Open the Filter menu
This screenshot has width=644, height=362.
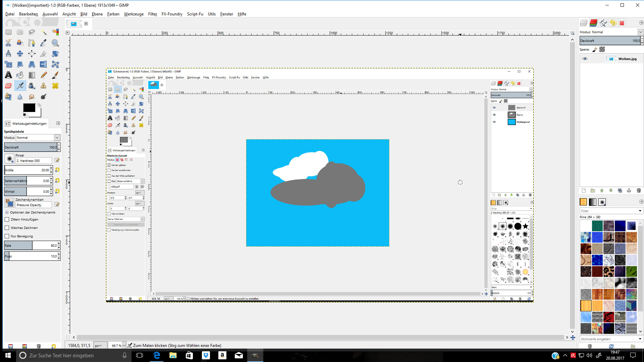152,14
